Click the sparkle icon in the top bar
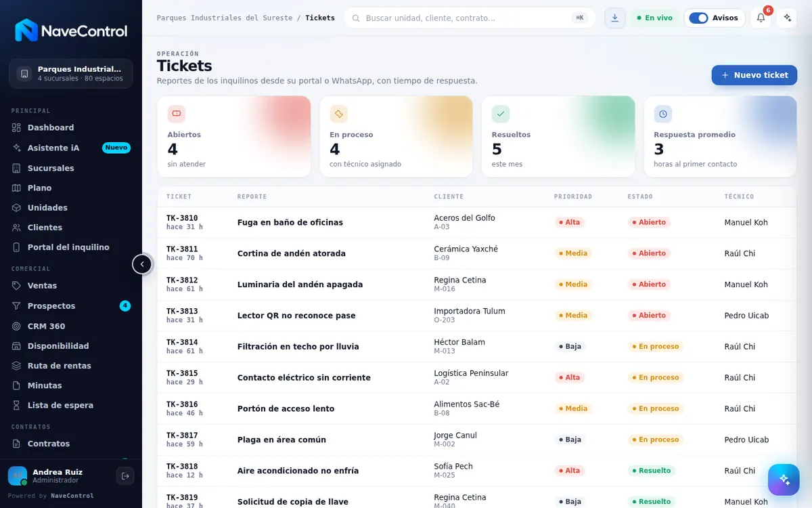The image size is (812, 508). click(x=786, y=18)
